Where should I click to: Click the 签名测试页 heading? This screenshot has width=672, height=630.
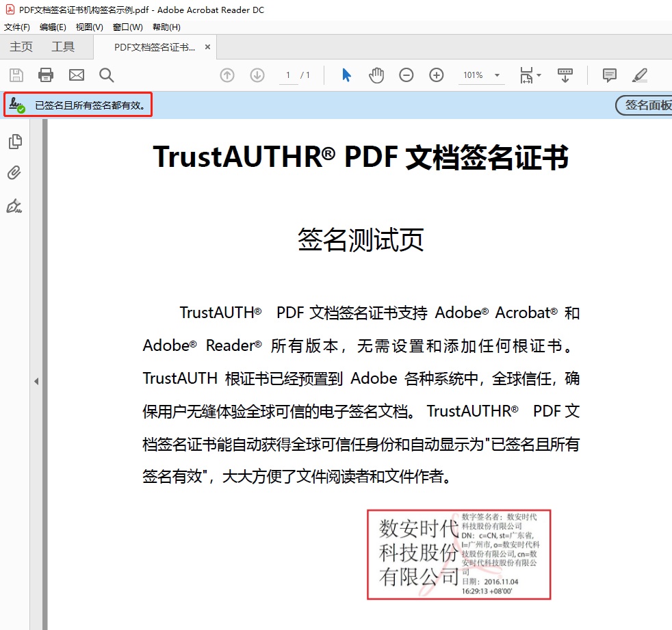pos(361,239)
